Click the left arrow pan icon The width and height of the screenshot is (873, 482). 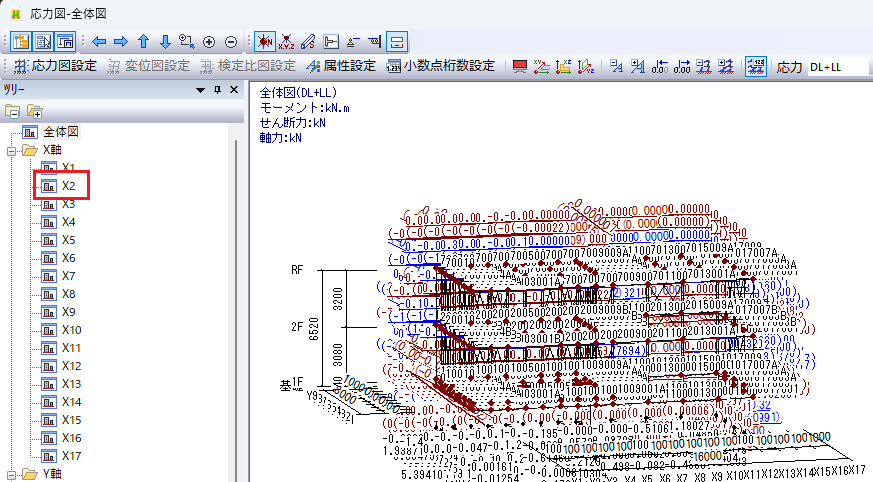98,42
